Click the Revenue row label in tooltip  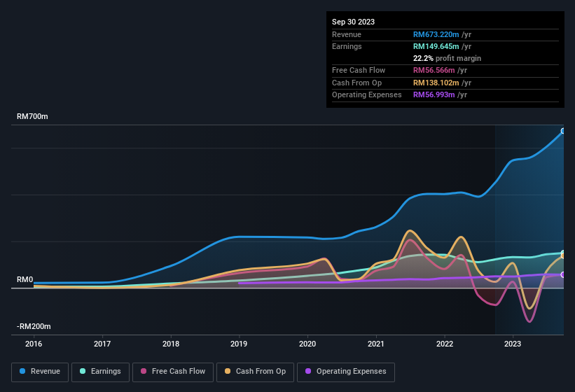pyautogui.click(x=347, y=34)
